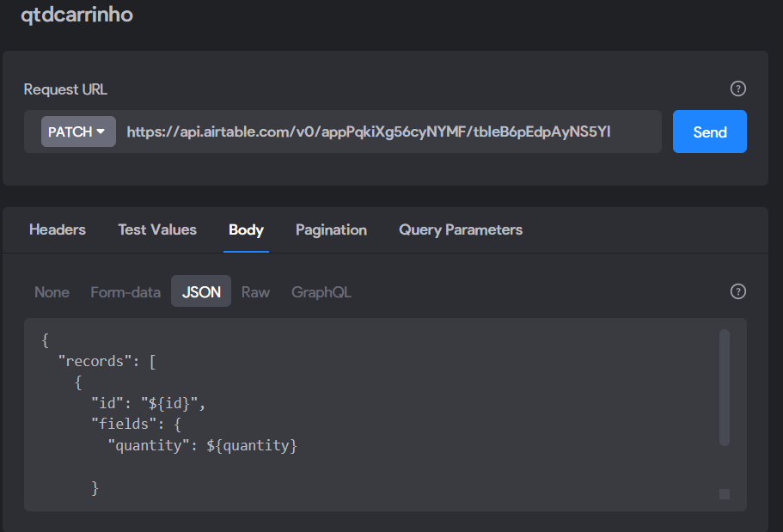
Task: Click the resize handle of body editor
Action: tap(724, 494)
